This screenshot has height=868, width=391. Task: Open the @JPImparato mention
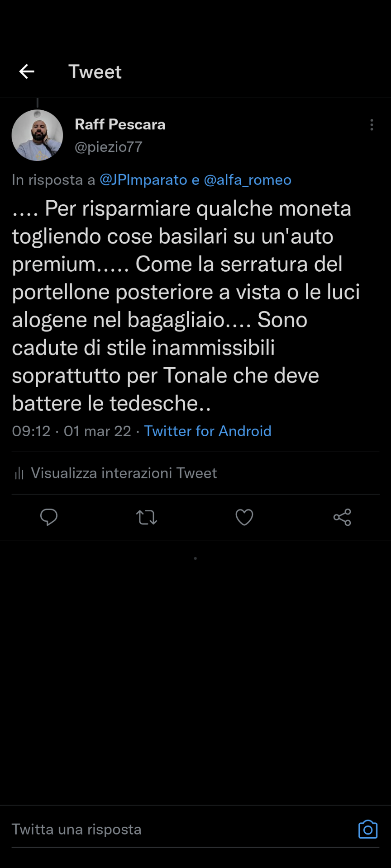coord(143,180)
